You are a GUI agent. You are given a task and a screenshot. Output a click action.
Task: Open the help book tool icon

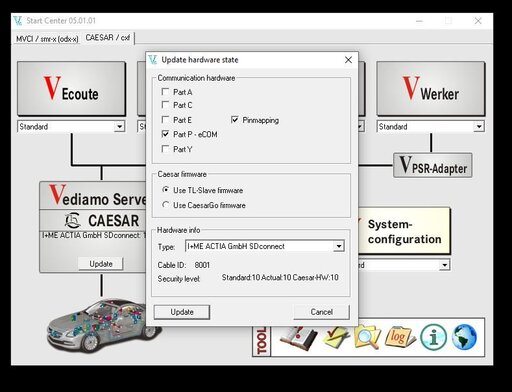(x=298, y=338)
